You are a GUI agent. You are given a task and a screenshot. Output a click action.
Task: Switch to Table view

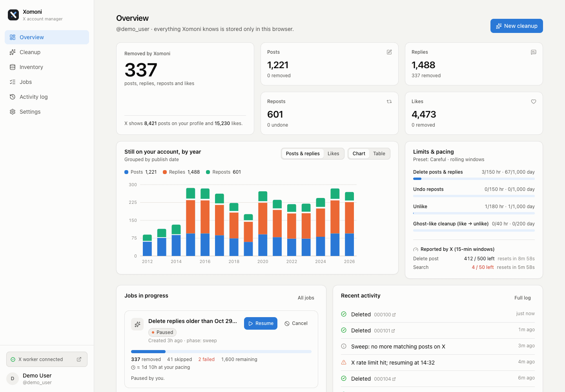pos(379,154)
